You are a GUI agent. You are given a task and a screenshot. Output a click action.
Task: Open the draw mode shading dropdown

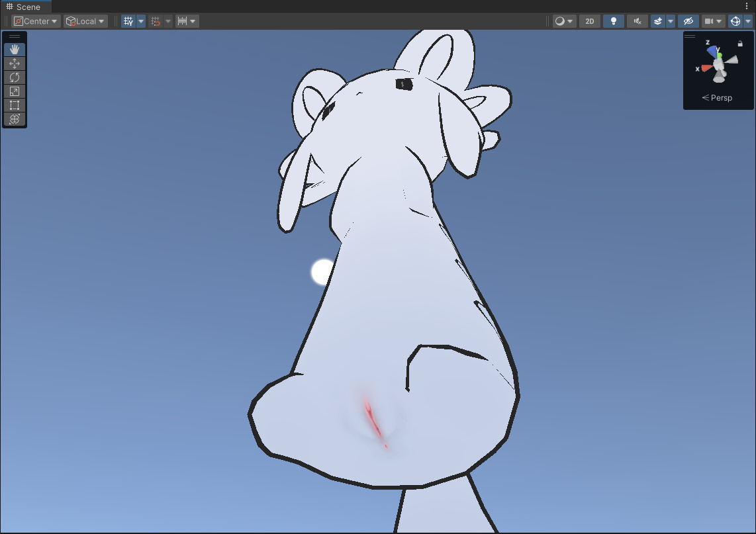pyautogui.click(x=564, y=21)
